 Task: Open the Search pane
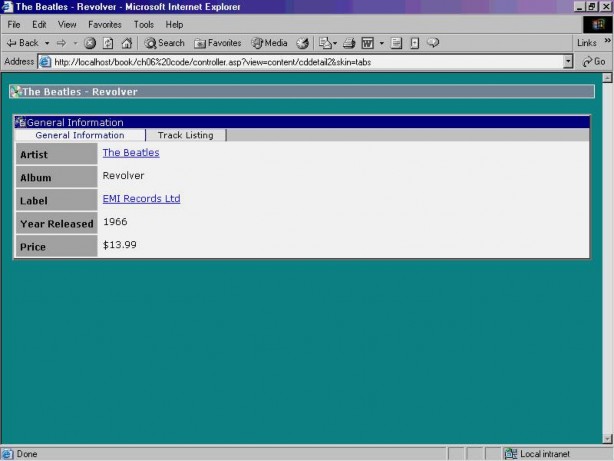point(165,43)
